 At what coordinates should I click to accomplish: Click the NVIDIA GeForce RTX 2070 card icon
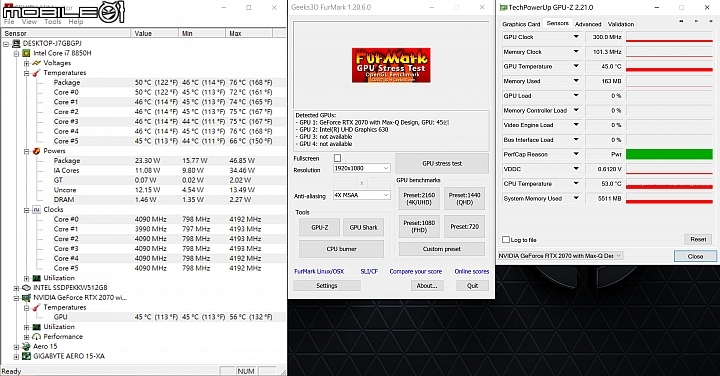click(26, 297)
